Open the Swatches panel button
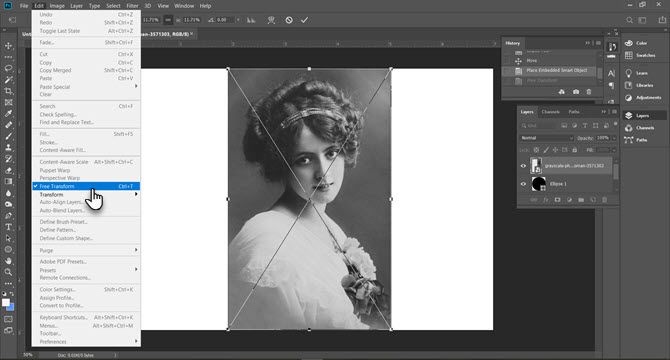The width and height of the screenshot is (670, 360). point(640,56)
